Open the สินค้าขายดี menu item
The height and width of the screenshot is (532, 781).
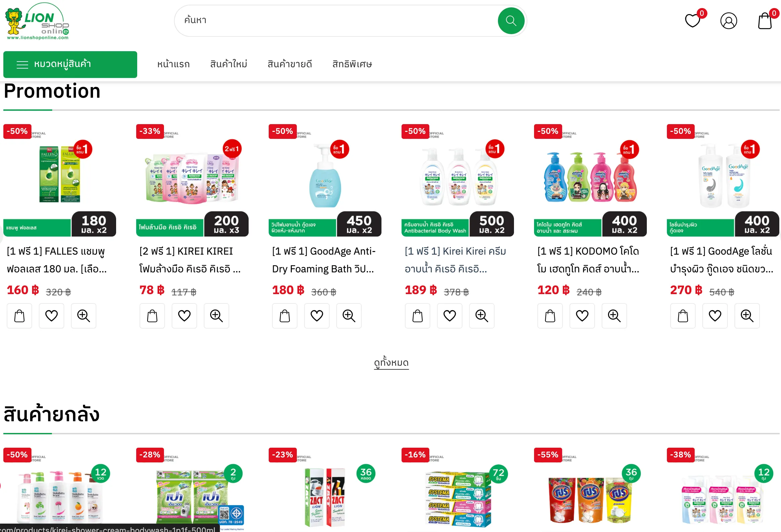click(290, 64)
